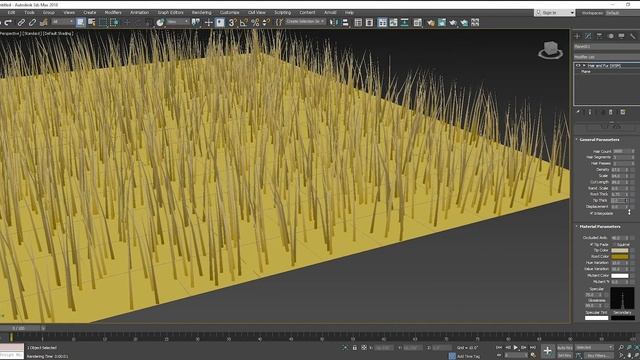Open the Tip Color swatch
The height and width of the screenshot is (360, 640).
[x=620, y=250]
